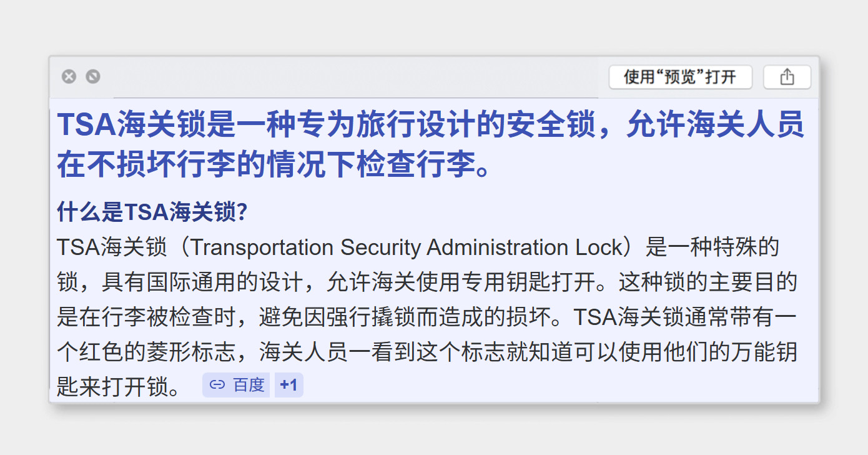Click the chain-link icon beside 百度
868x455 pixels.
(x=217, y=385)
